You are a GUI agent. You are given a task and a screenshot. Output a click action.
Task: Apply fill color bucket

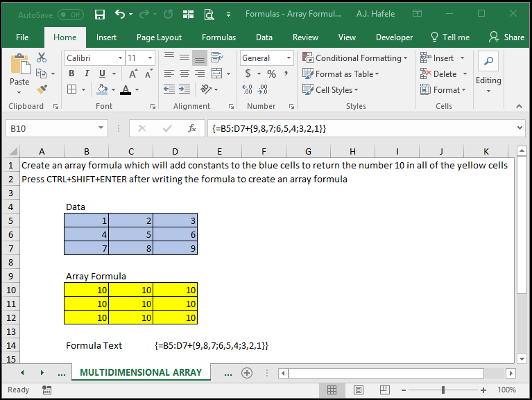coord(102,89)
